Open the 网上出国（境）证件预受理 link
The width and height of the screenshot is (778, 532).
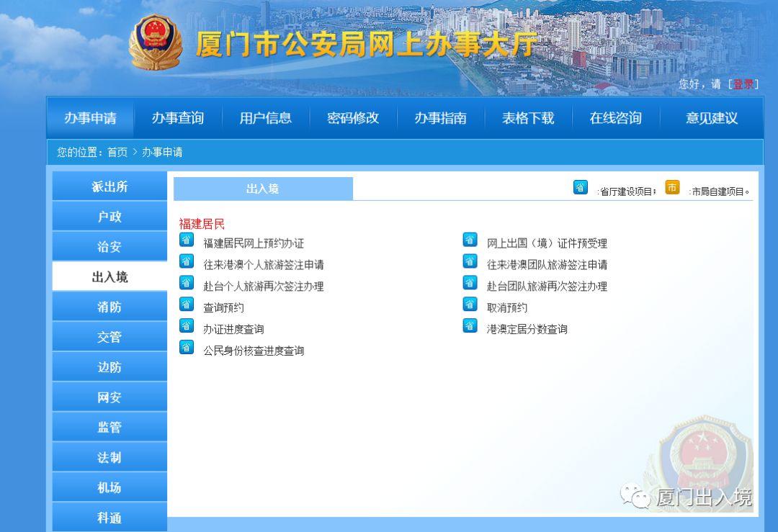(547, 243)
